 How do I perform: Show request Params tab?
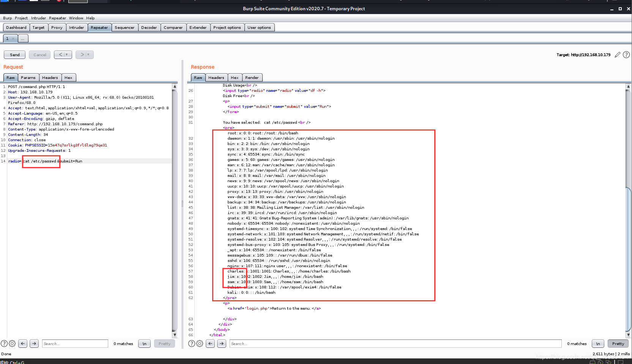click(x=28, y=77)
